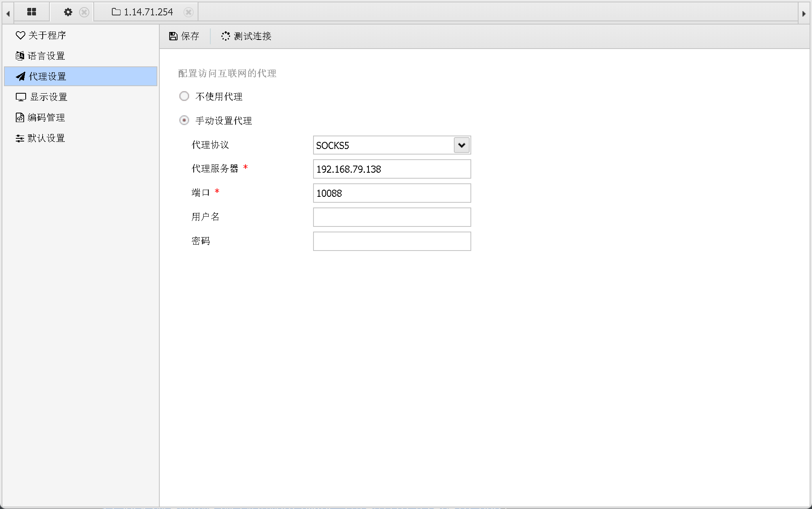Click the 测试连接 test connection button
This screenshot has width=812, height=509.
(x=246, y=36)
